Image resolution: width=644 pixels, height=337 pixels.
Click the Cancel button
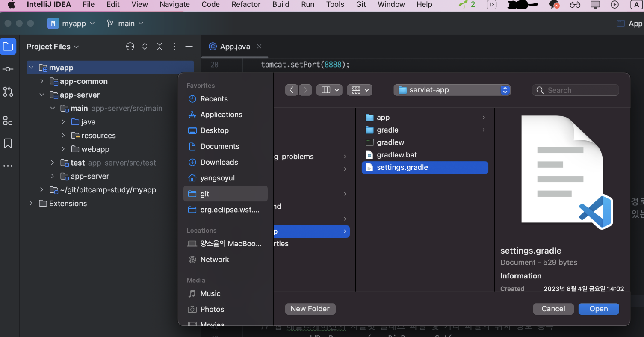click(x=553, y=309)
